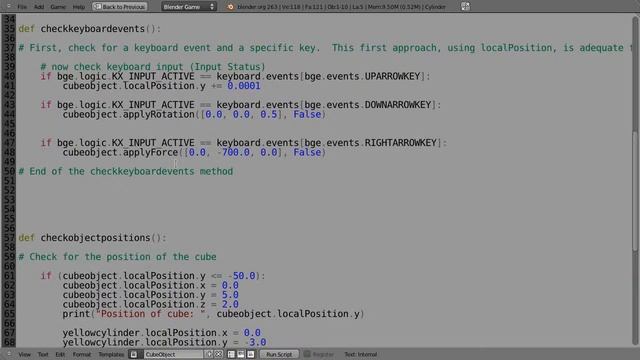Open the text editor type selector icon
Viewport: 640px width, 360px height.
pyautogui.click(x=8, y=354)
